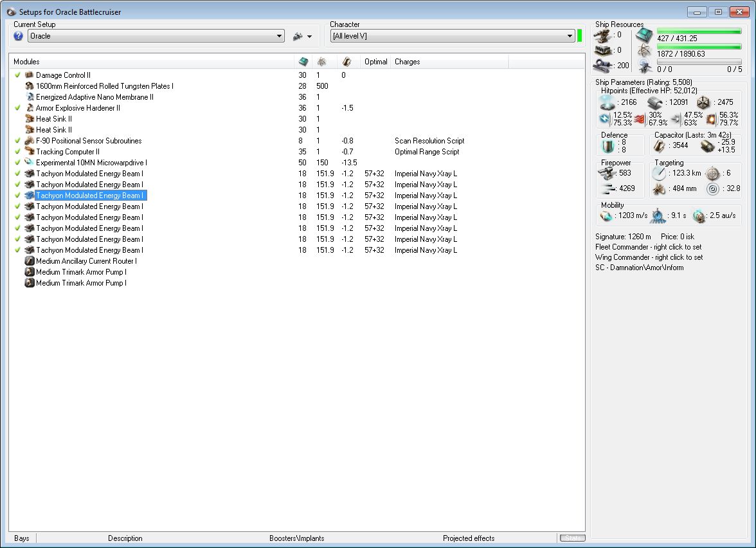
Task: Click the max velocity icon showing 1203 m/s
Action: click(606, 215)
